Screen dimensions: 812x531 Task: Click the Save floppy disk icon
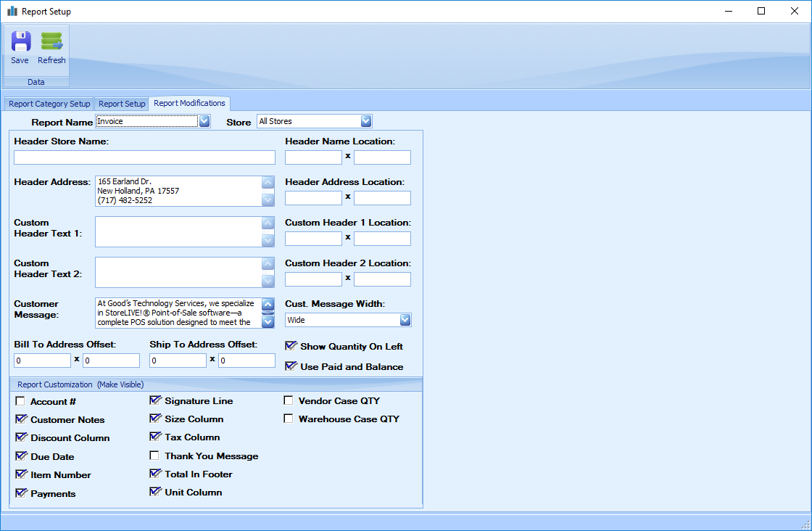click(x=20, y=42)
